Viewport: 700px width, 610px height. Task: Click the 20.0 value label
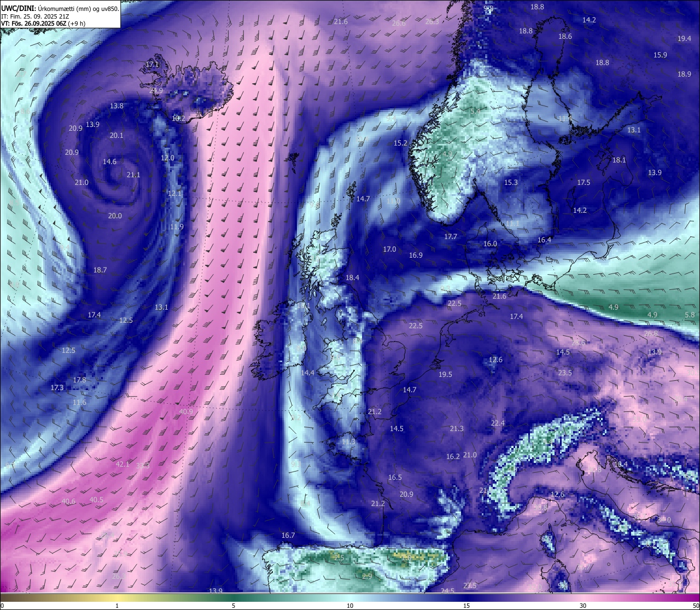(115, 216)
